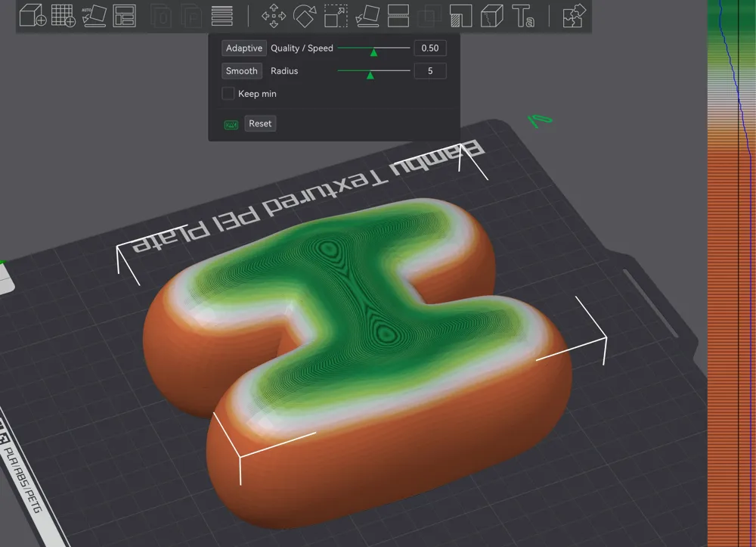Select the Move tool
756x547 pixels.
pyautogui.click(x=274, y=16)
